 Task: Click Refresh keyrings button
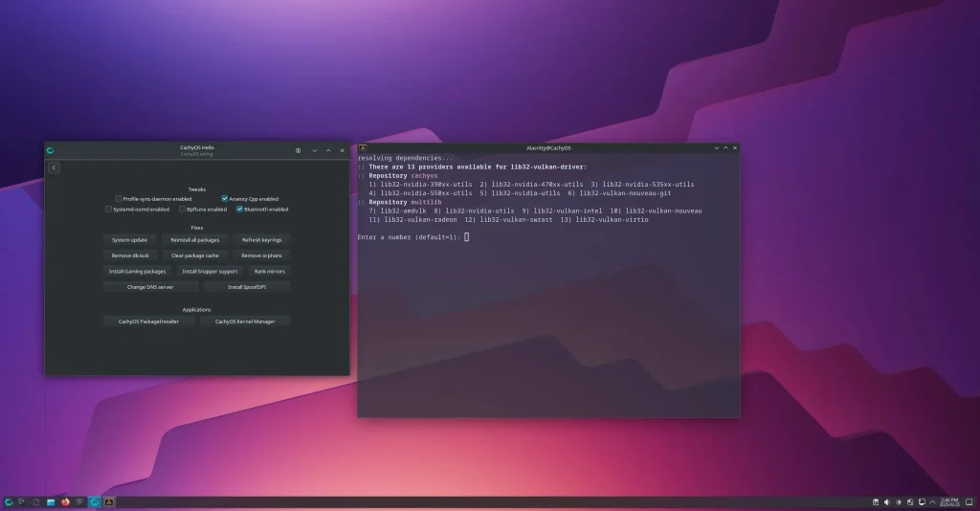click(x=262, y=240)
